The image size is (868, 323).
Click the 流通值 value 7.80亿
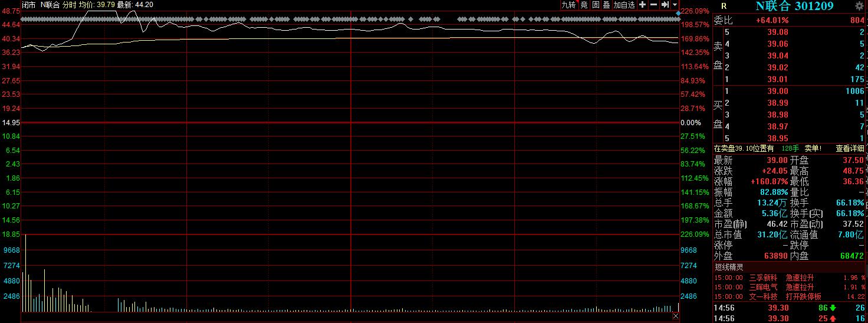(852, 234)
